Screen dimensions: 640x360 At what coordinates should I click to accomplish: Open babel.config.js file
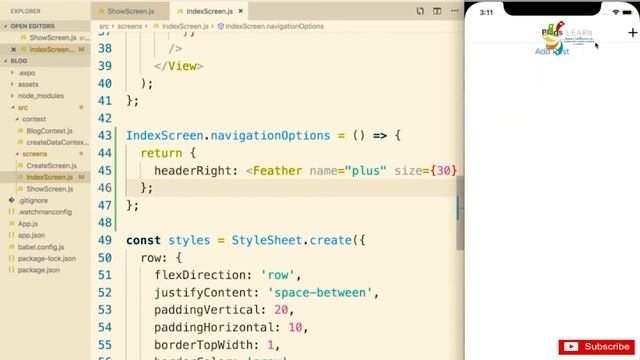coord(40,247)
